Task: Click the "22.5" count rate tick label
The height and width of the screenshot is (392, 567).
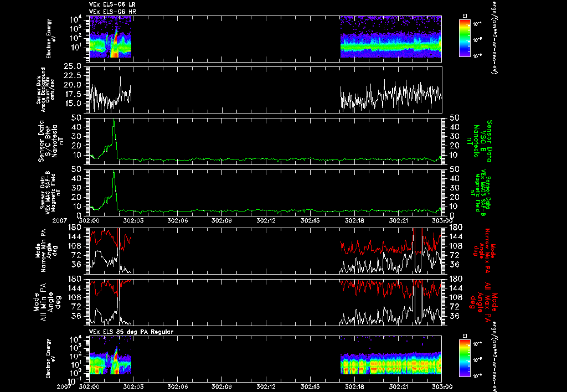Action: point(73,76)
